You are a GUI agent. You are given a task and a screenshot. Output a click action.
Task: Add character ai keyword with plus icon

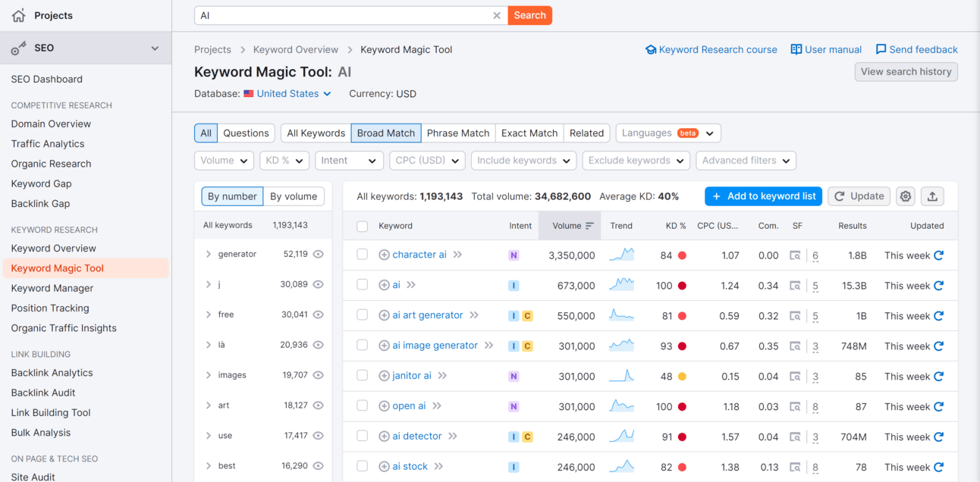(x=384, y=255)
